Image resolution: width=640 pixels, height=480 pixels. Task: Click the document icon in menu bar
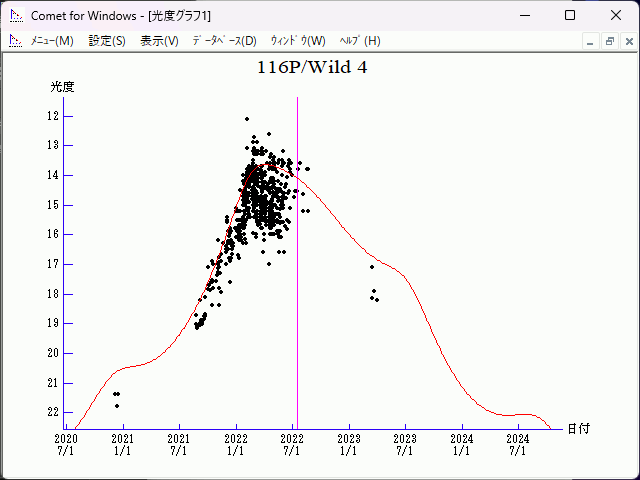(16, 41)
